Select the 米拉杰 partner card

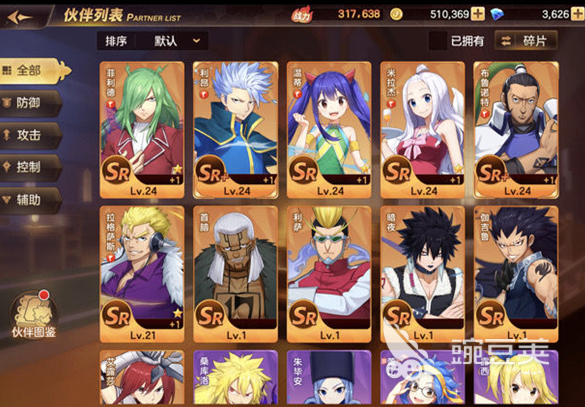point(422,130)
